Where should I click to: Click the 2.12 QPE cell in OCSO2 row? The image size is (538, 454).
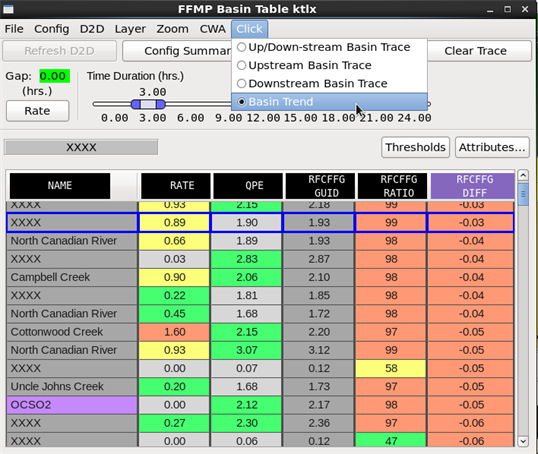(x=246, y=405)
